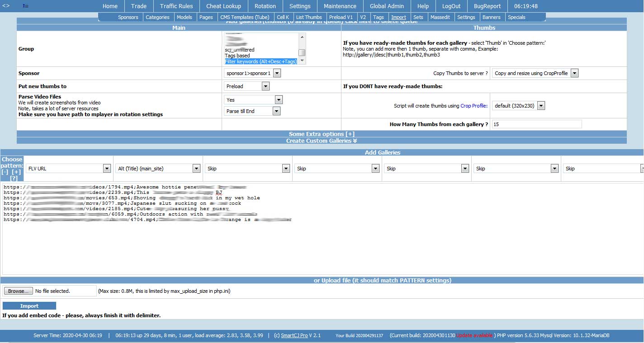Open Copy Thumbs to server dropdown
This screenshot has width=644, height=343.
tap(535, 73)
